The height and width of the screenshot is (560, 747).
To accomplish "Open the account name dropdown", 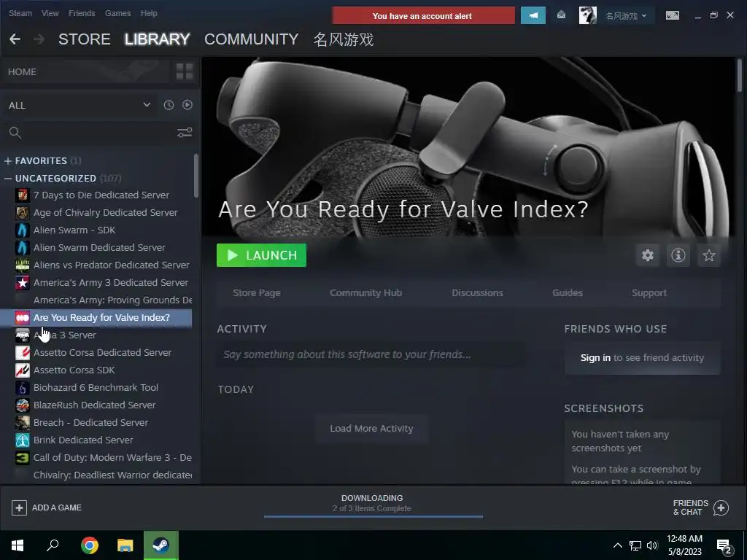I will (x=626, y=16).
